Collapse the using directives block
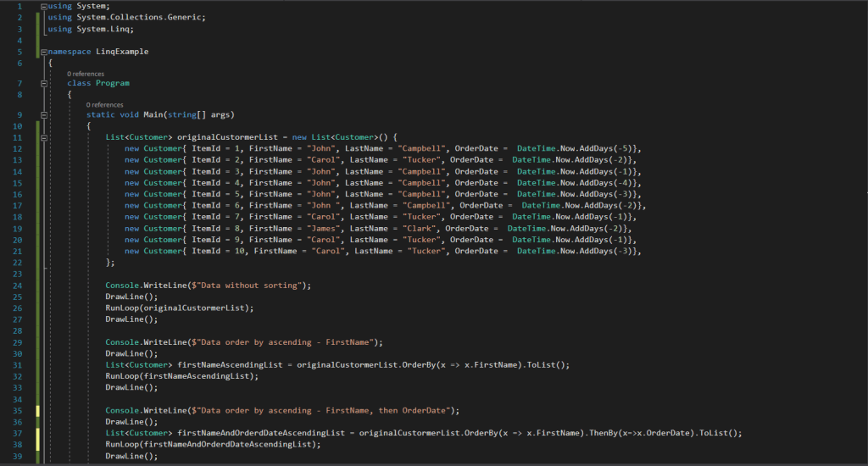The height and width of the screenshot is (466, 868). click(44, 6)
